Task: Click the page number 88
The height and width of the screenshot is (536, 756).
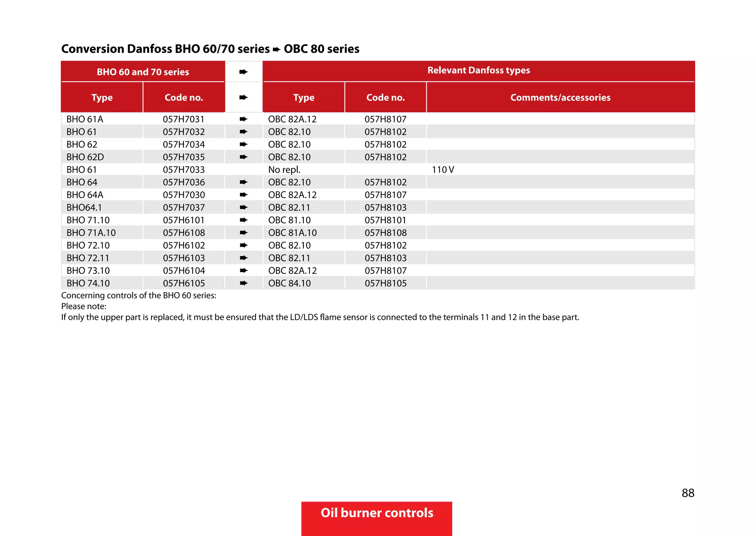Action: 688,493
